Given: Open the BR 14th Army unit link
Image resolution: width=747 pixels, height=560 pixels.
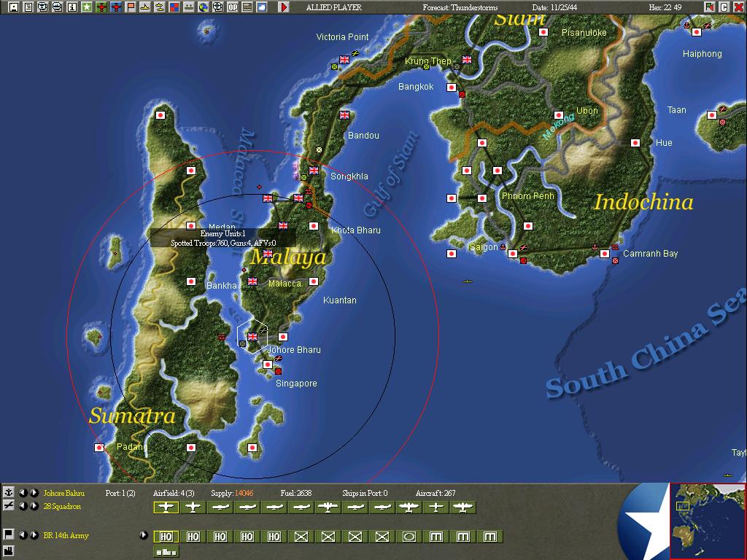Looking at the screenshot, I should (x=66, y=535).
